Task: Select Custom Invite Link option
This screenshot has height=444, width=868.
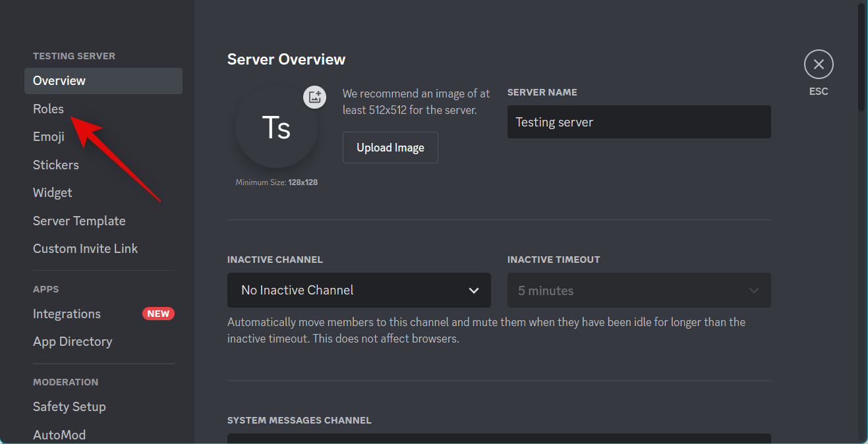Action: click(x=86, y=248)
